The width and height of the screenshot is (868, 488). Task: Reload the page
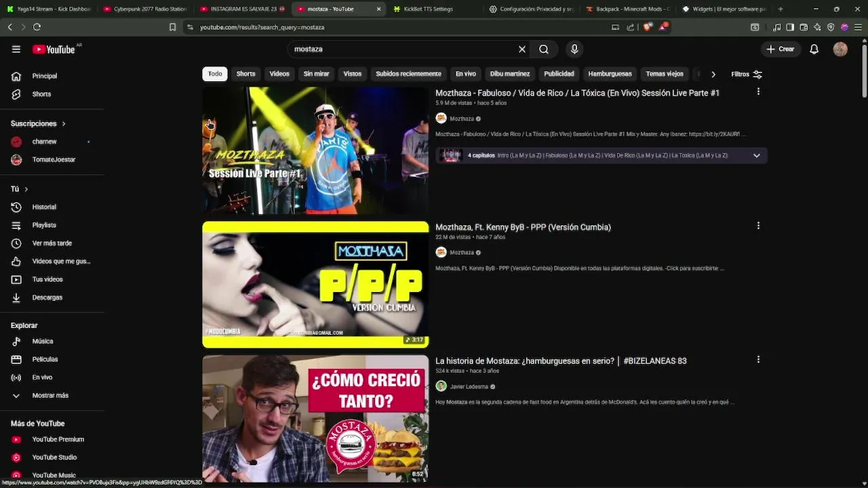coord(37,27)
